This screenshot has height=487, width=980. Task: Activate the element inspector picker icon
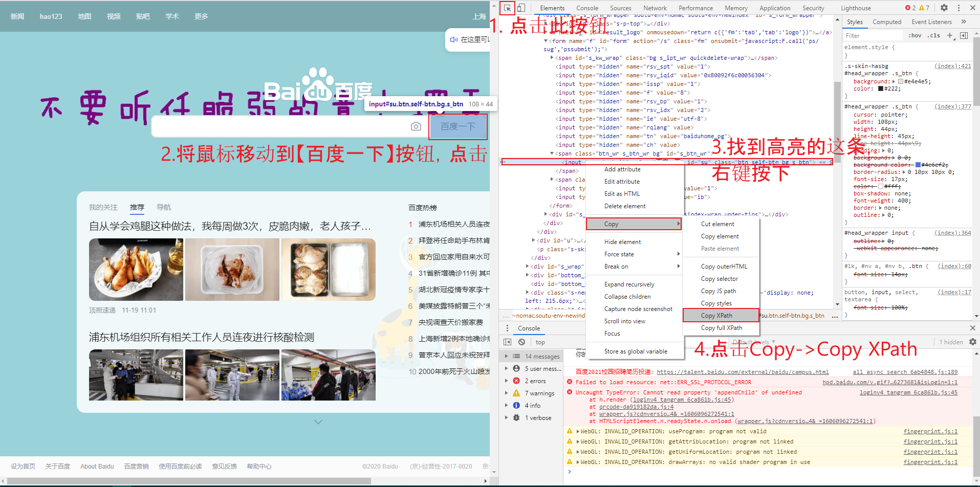[507, 8]
